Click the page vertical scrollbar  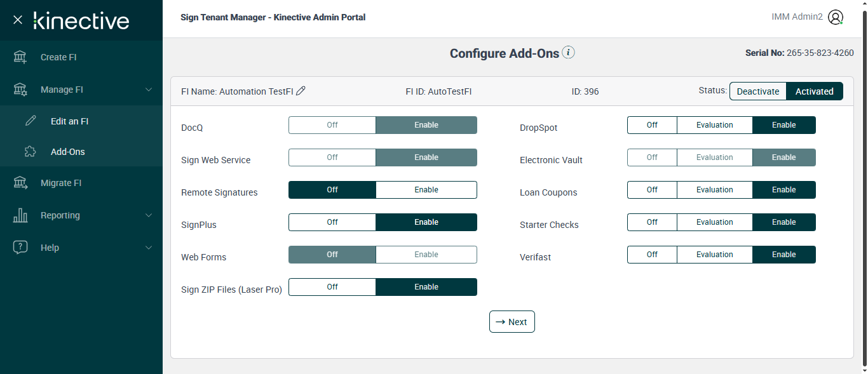(864, 187)
